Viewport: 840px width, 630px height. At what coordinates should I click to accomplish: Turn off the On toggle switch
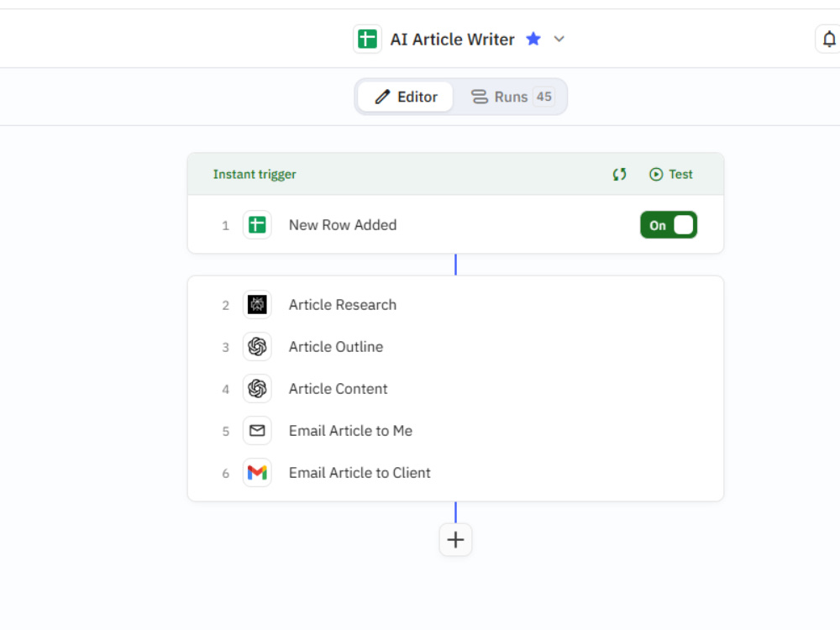click(669, 225)
